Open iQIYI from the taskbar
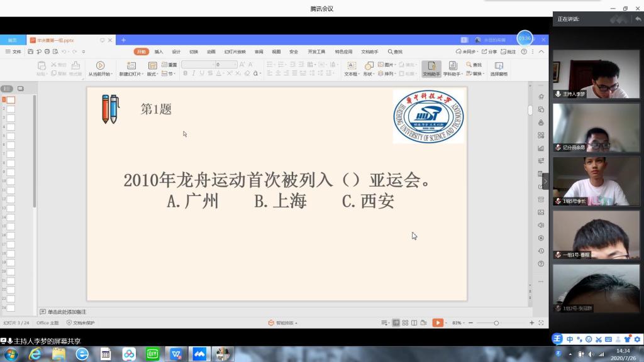The image size is (644, 362). tap(152, 354)
